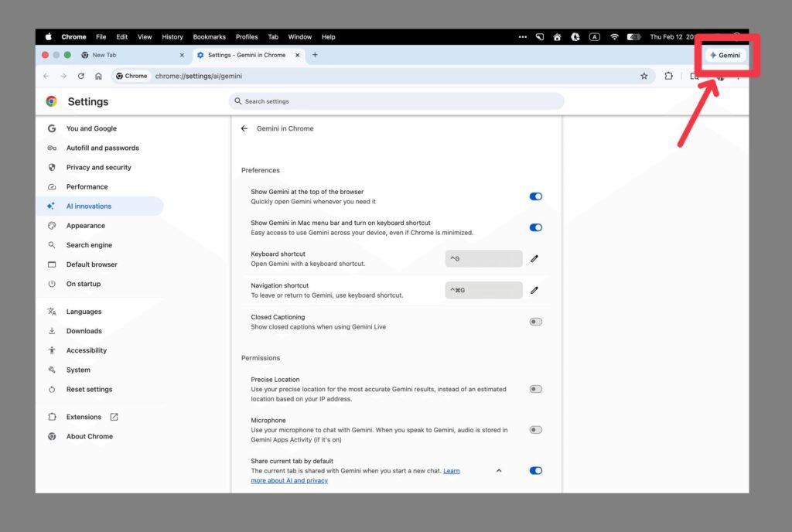Click the three-dots overflow icon in menu bar
The width and height of the screenshot is (792, 532).
pos(523,37)
